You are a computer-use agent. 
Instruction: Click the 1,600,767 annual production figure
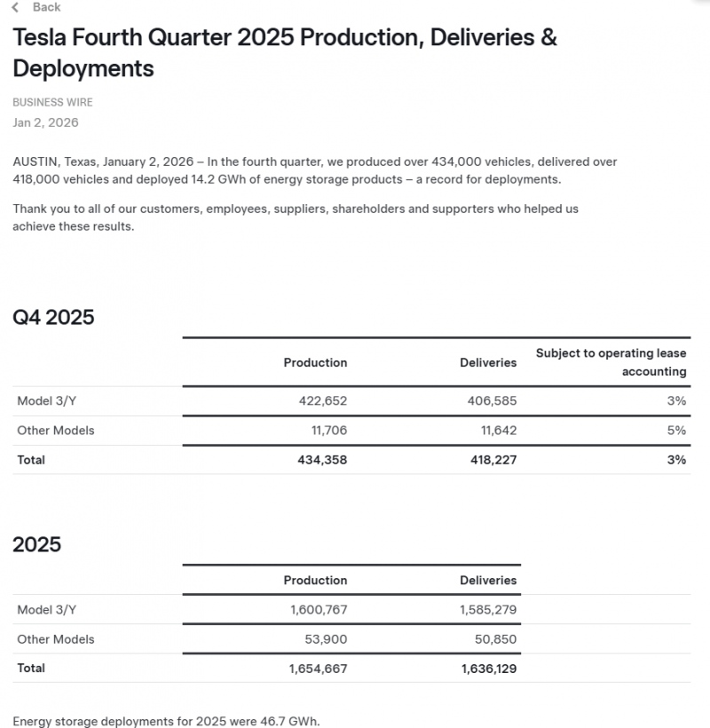coord(318,610)
